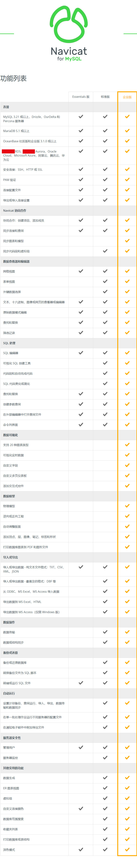Click Essentials checkmark in 深色模式 row

point(81,850)
